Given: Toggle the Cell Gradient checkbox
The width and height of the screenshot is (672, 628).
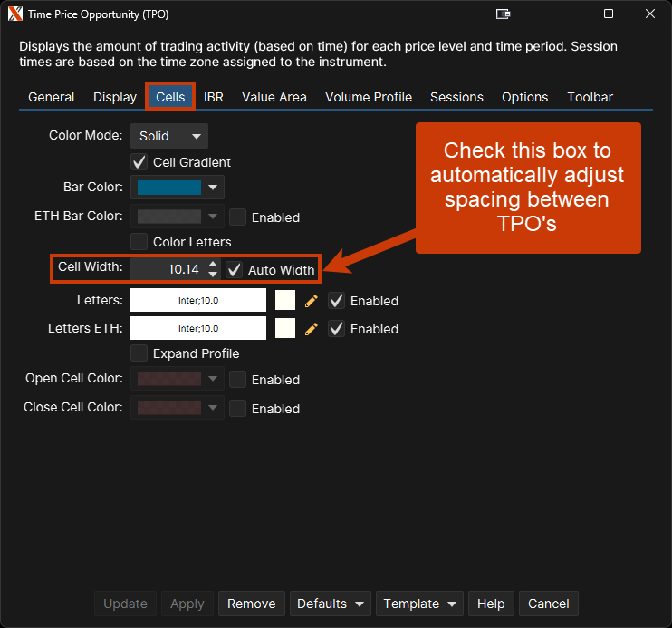Looking at the screenshot, I should (x=139, y=162).
